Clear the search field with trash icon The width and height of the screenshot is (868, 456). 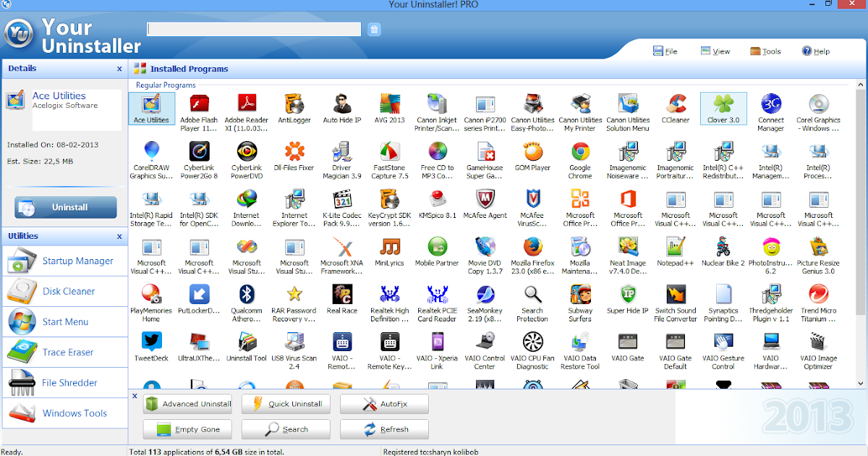pyautogui.click(x=374, y=29)
